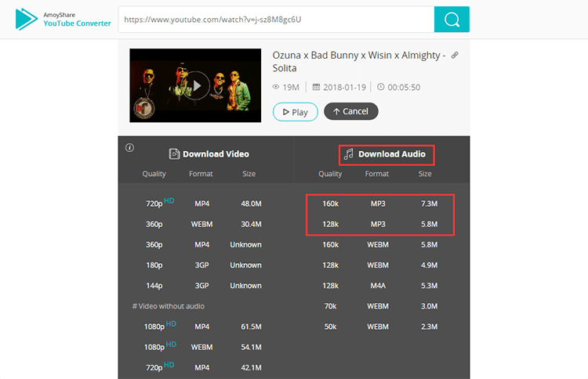Download 720p HD MP4 48.0M video

pyautogui.click(x=204, y=204)
